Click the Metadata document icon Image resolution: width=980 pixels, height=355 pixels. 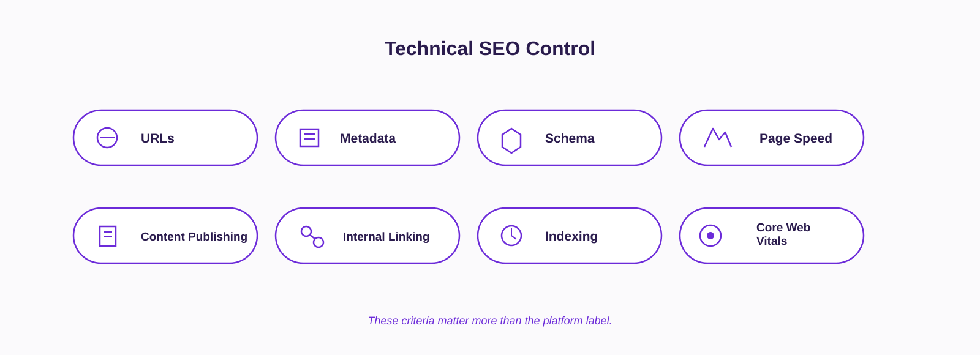pyautogui.click(x=309, y=138)
